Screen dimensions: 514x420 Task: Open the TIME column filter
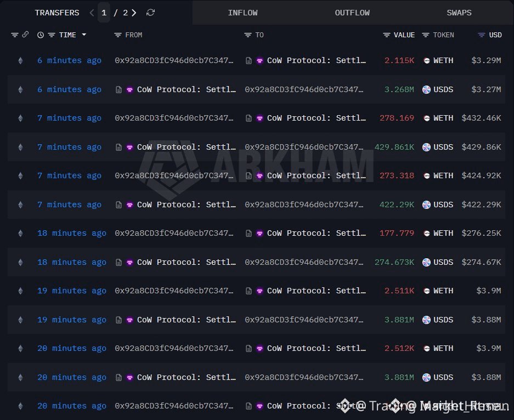click(52, 35)
